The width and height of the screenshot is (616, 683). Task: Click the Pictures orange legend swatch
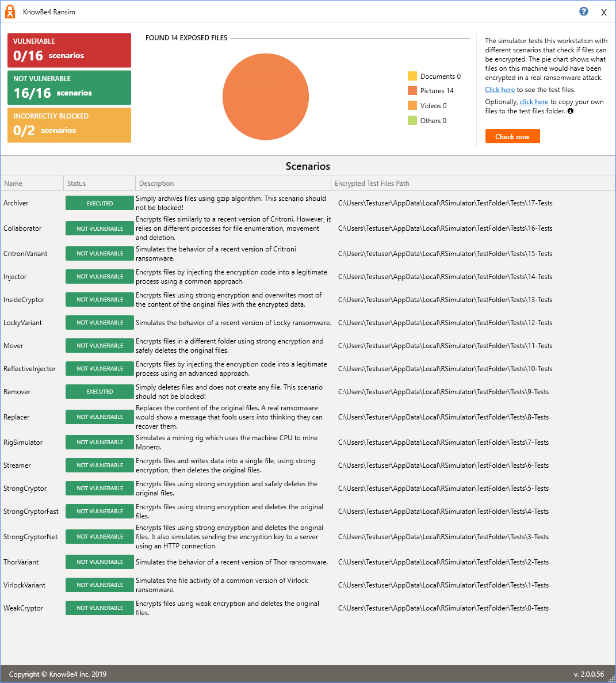tap(412, 90)
